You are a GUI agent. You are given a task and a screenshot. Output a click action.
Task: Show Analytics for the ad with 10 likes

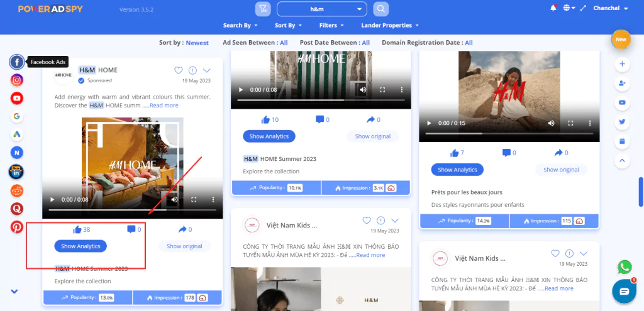coord(269,136)
